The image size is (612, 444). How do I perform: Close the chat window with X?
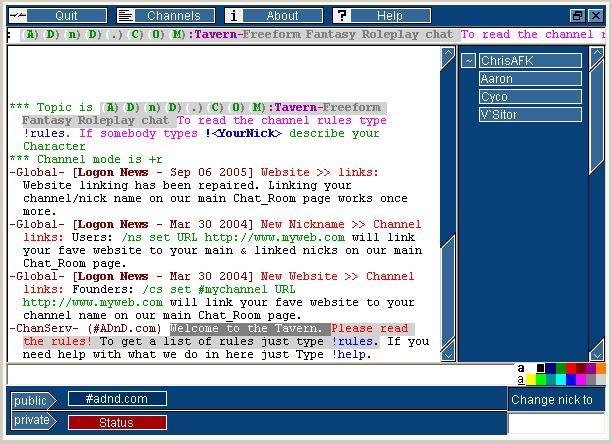click(596, 16)
